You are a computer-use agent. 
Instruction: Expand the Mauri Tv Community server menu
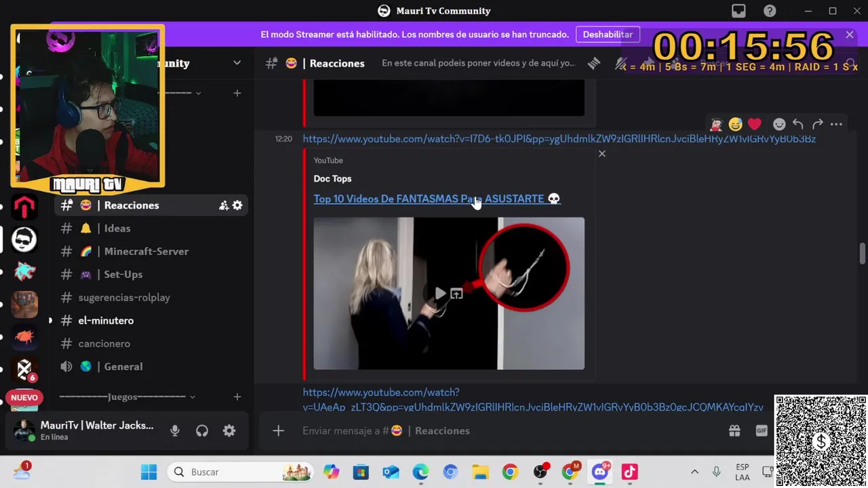pos(237,63)
